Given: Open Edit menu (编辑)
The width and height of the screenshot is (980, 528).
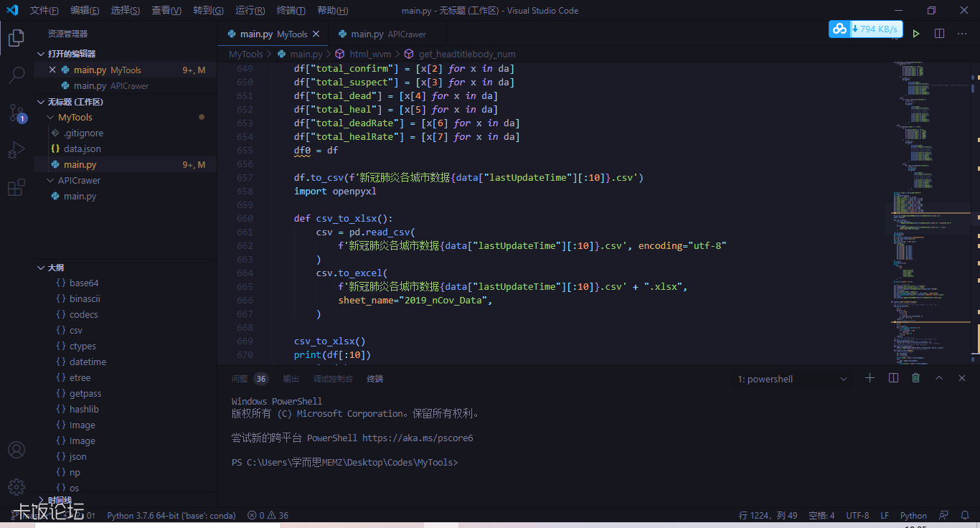Looking at the screenshot, I should click(x=85, y=10).
